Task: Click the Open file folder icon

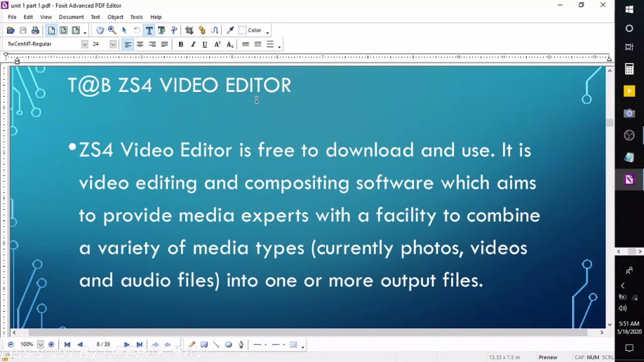Action: [x=11, y=31]
